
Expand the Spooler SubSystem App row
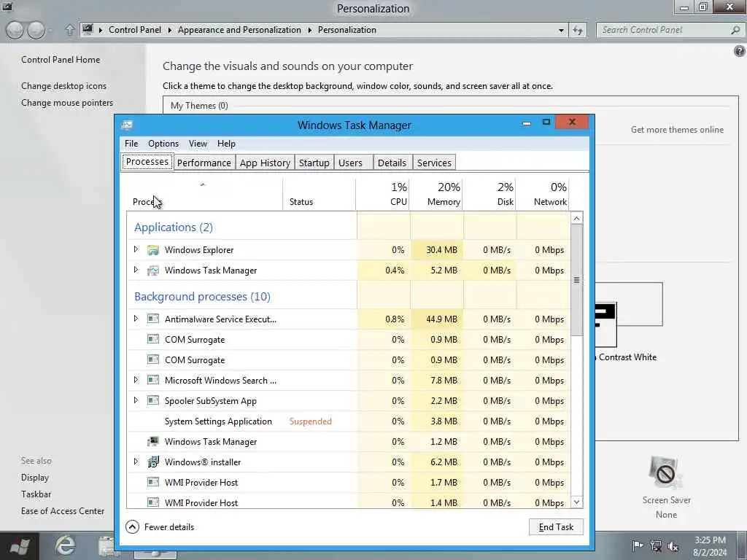(136, 400)
